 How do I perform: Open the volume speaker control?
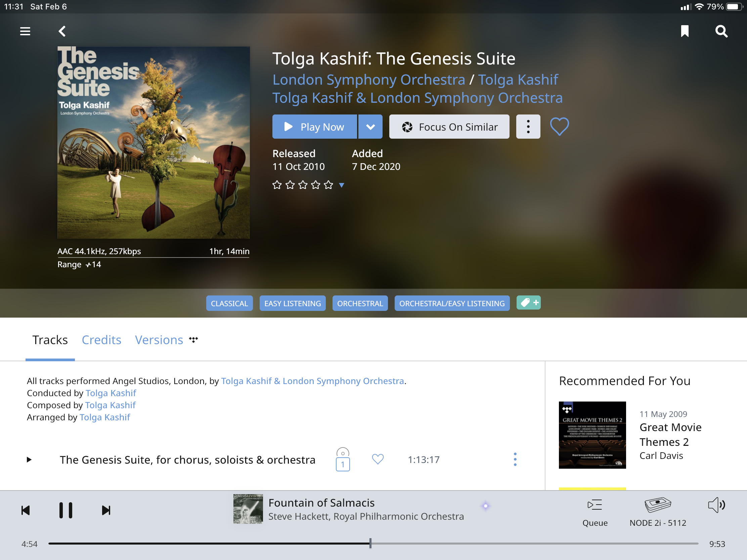(716, 505)
